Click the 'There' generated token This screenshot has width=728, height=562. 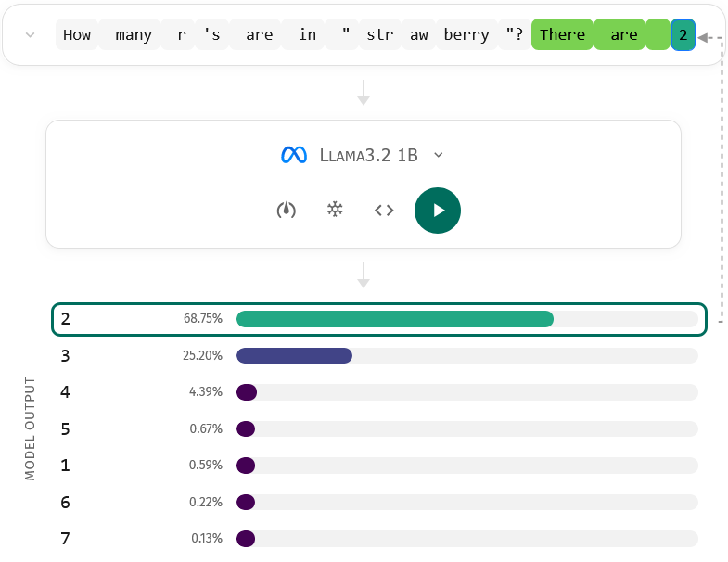click(562, 35)
